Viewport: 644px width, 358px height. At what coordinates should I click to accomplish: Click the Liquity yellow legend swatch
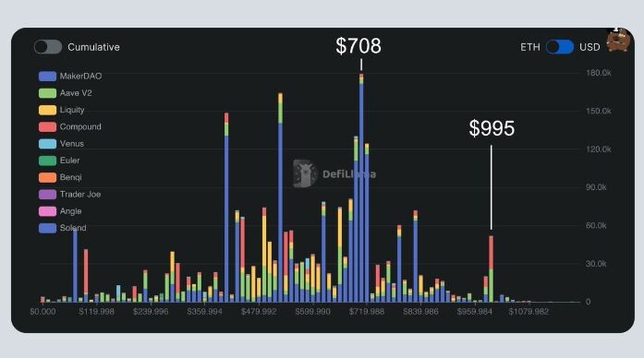[x=47, y=110]
